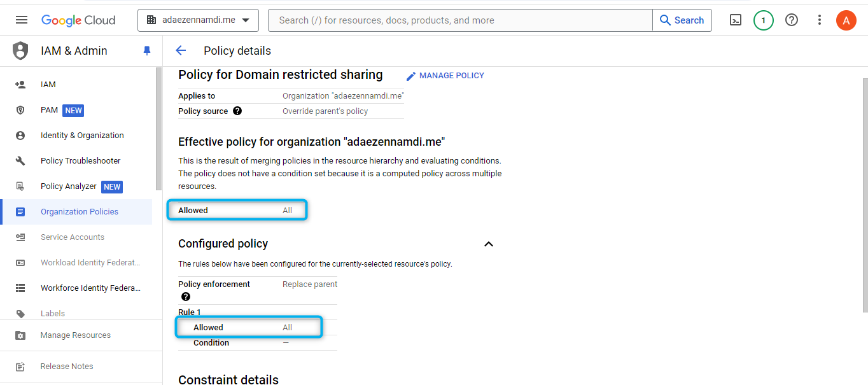Open Service Accounts sidebar item
Viewport: 868px width, 385px height.
(x=72, y=237)
